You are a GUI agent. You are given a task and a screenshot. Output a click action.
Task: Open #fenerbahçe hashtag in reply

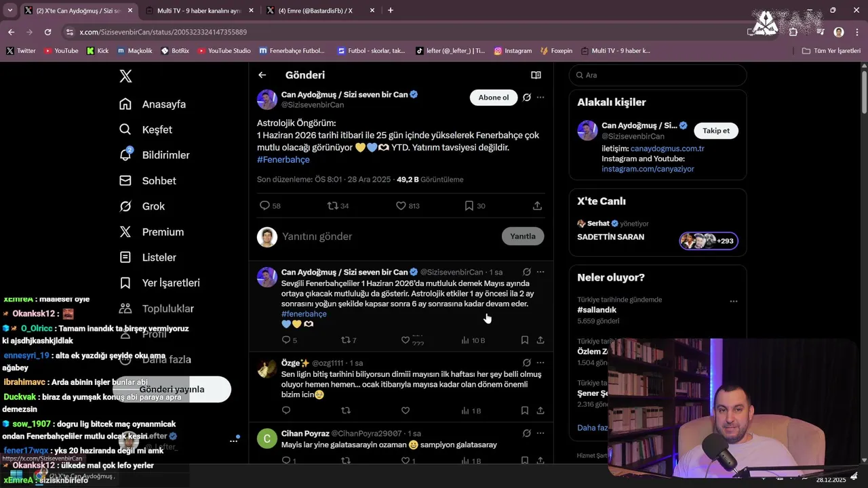(x=304, y=314)
